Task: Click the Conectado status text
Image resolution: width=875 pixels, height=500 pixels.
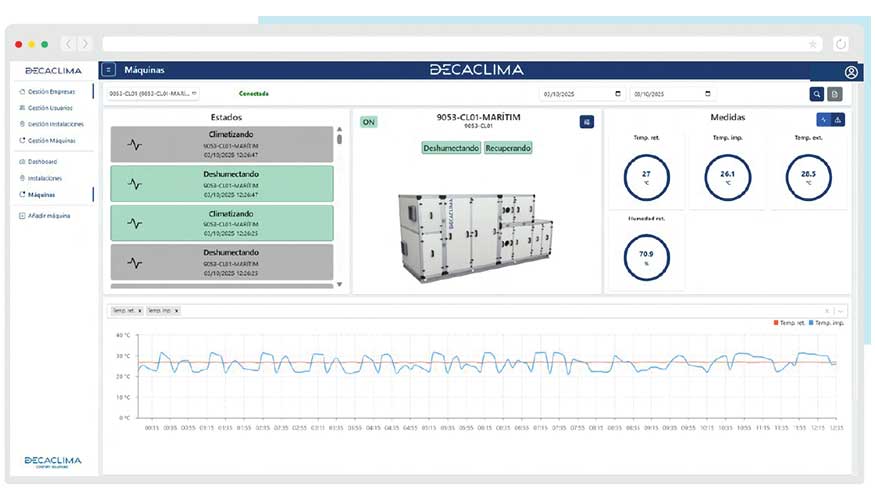Action: coord(254,94)
